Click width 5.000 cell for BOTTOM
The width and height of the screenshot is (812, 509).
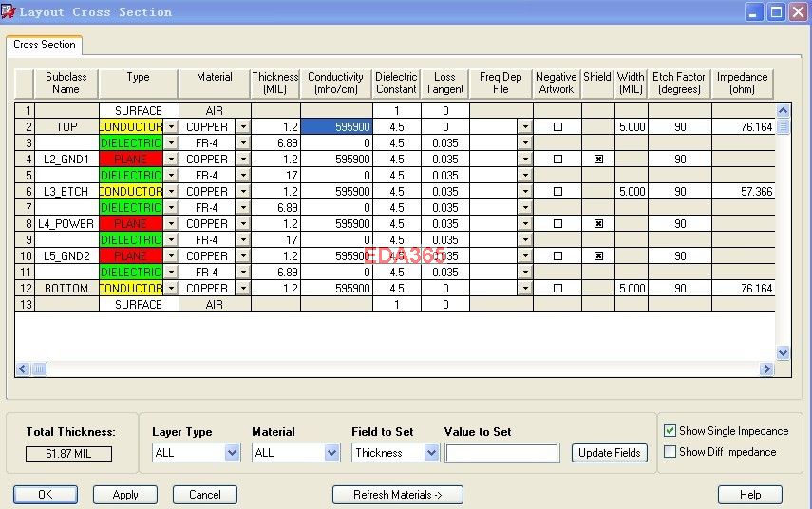click(632, 289)
